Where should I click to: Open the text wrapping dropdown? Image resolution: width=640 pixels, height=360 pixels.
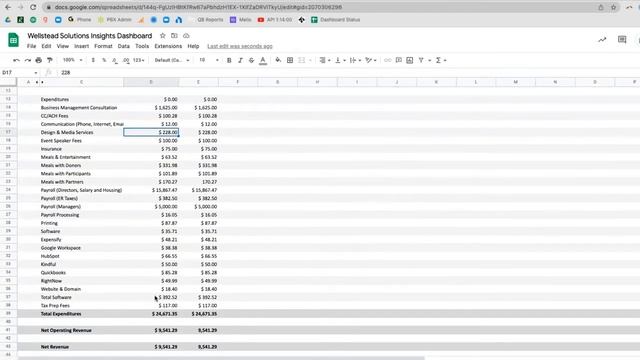(355, 60)
